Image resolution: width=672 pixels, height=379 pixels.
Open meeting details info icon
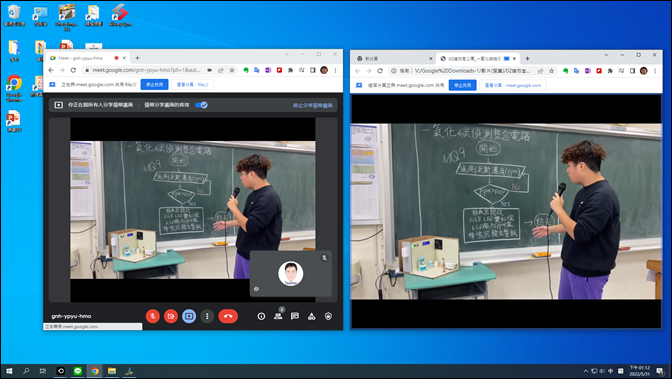pyautogui.click(x=261, y=316)
